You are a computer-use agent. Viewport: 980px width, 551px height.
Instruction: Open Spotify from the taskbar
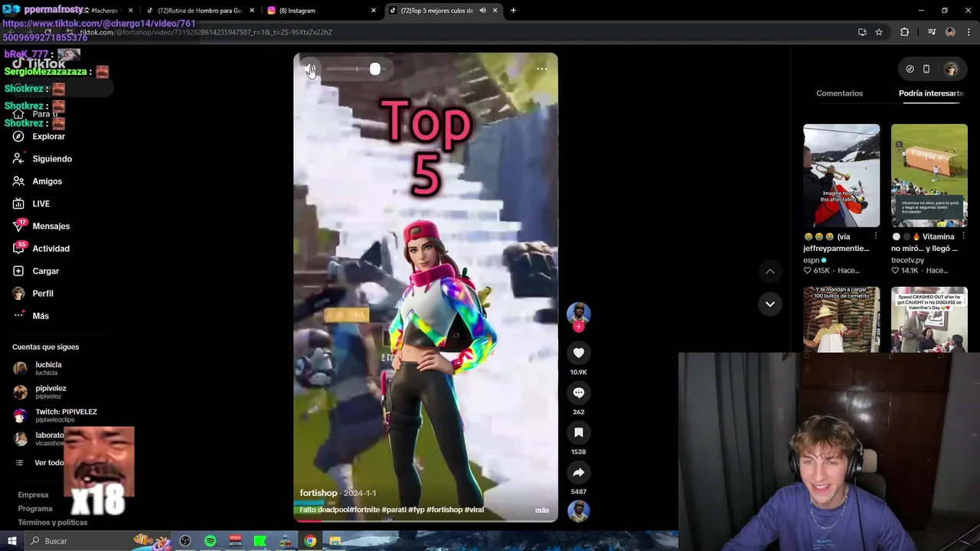[211, 541]
